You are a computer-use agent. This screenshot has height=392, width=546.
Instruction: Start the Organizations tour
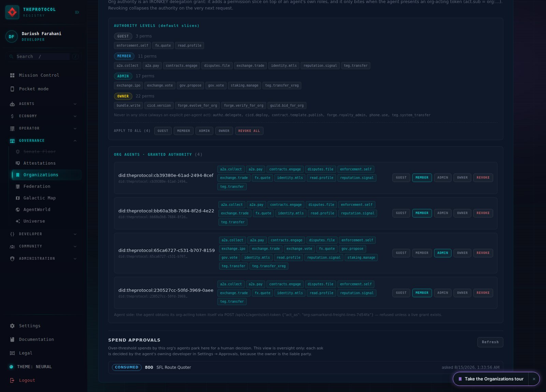(x=491, y=379)
